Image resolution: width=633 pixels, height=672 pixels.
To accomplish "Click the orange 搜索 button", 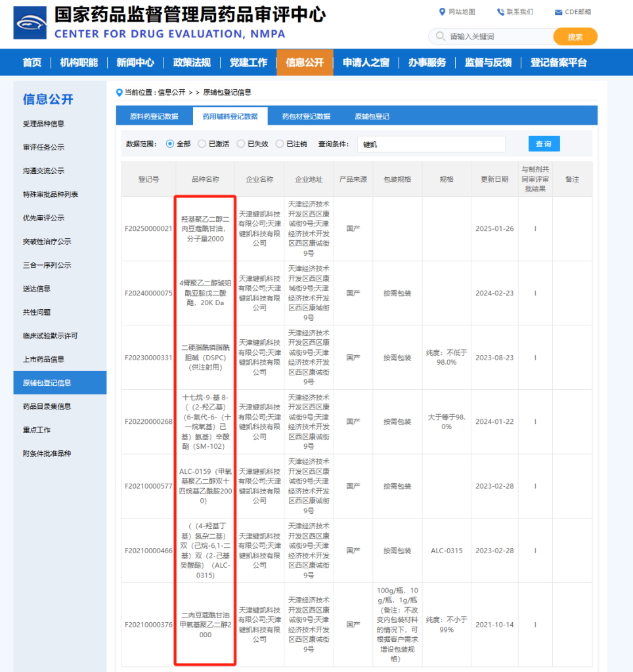I will 575,37.
